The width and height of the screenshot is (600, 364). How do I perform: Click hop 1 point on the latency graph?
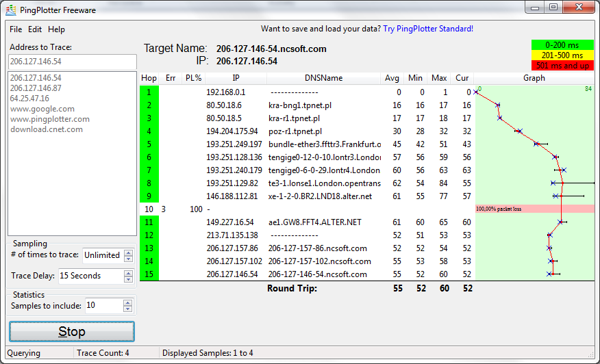[476, 92]
